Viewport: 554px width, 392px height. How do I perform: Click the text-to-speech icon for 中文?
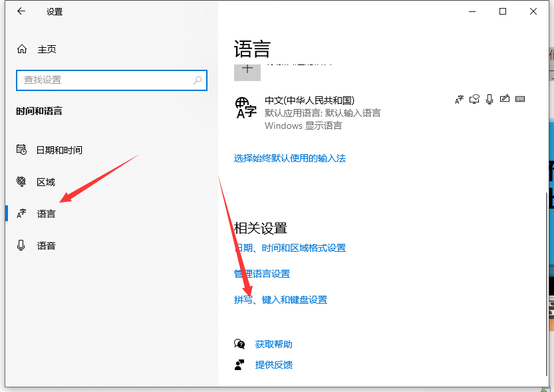tap(474, 100)
